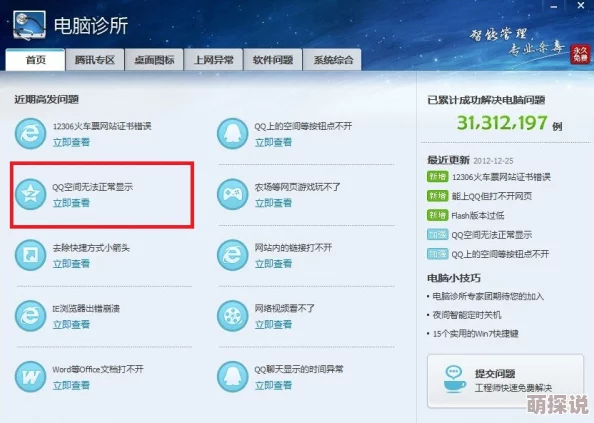Click 立即查看 under 去除快捷方式小箭头
594x423 pixels.
[71, 264]
